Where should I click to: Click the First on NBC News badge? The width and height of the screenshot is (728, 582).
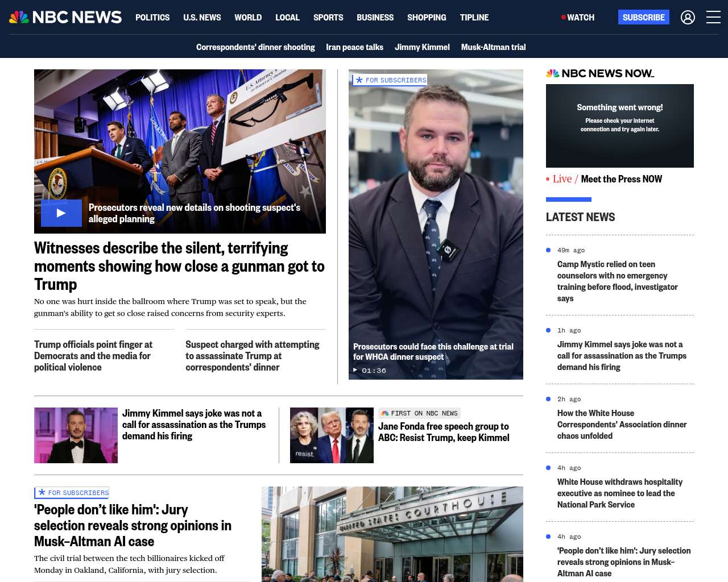[419, 413]
